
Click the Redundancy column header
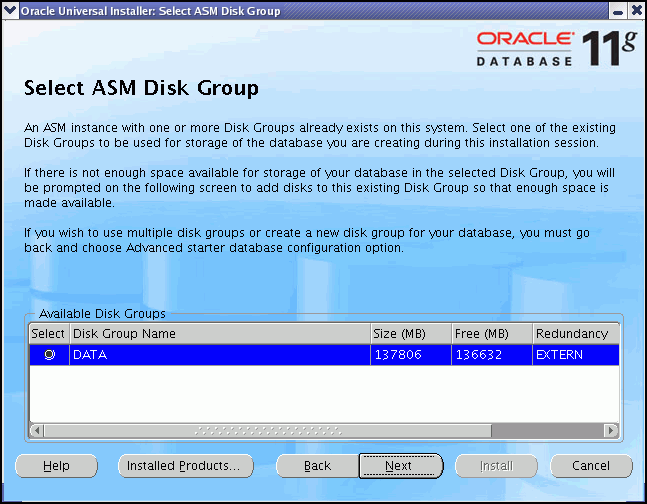click(571, 334)
